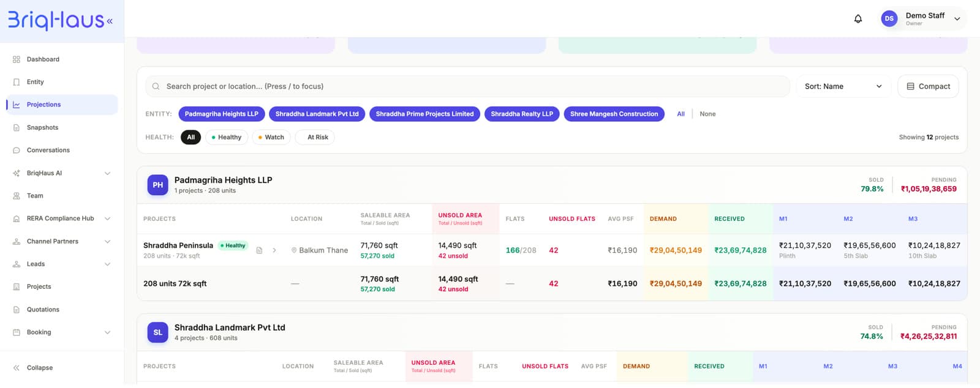The height and width of the screenshot is (388, 980).
Task: Expand Booking submenu chevron
Action: 108,332
